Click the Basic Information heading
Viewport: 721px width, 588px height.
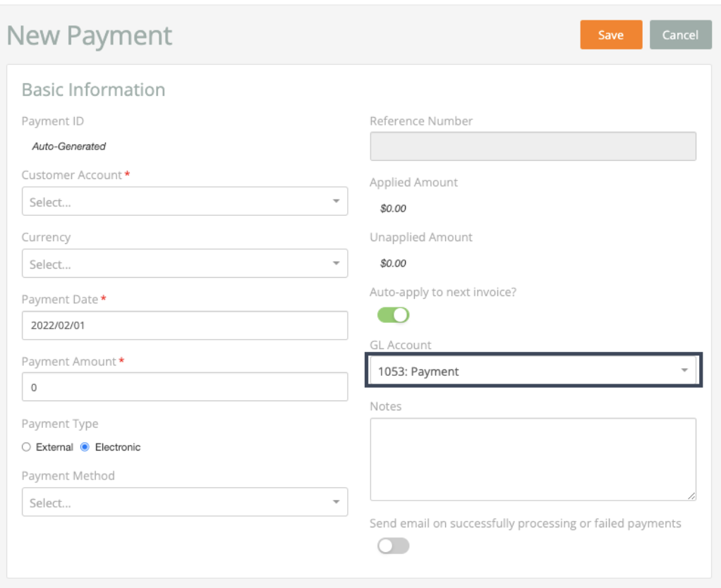pos(93,90)
